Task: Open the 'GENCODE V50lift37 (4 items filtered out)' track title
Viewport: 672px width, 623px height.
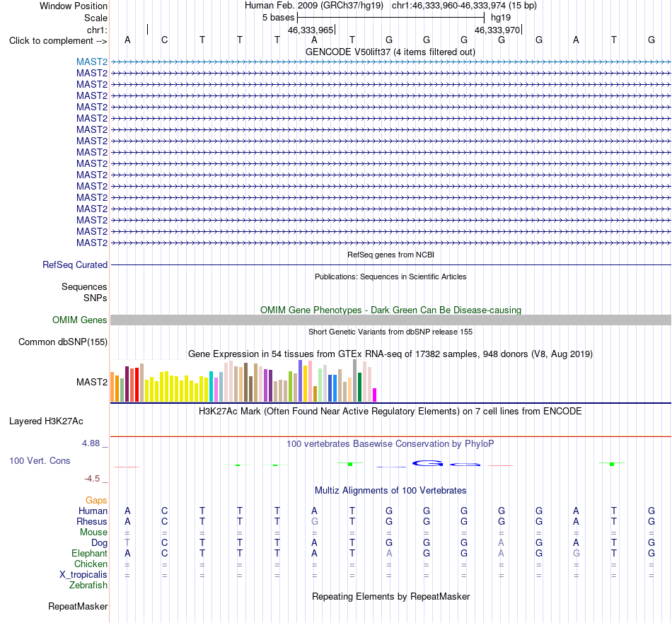Action: tap(390, 52)
